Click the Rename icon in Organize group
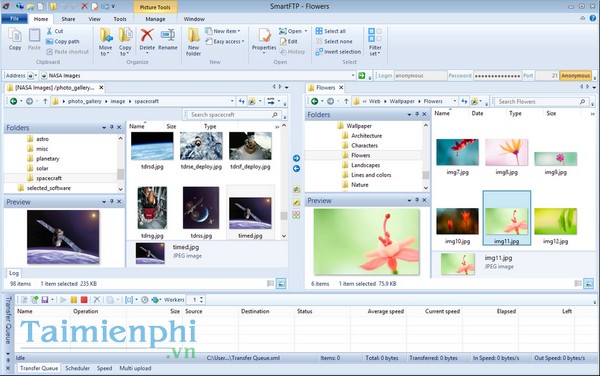This screenshot has width=600, height=376. [168, 35]
